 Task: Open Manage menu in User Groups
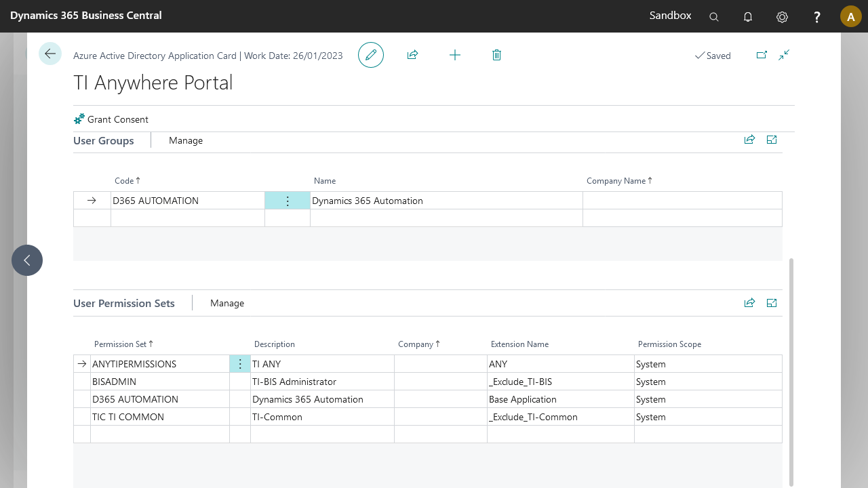point(186,140)
